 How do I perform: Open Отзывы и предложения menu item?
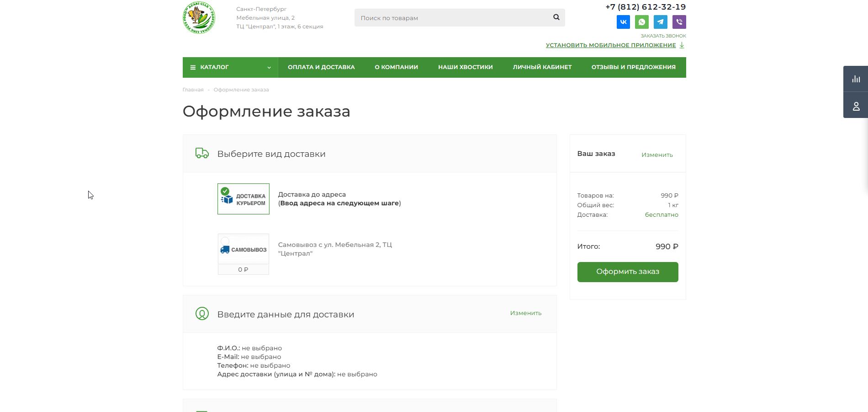tap(634, 67)
